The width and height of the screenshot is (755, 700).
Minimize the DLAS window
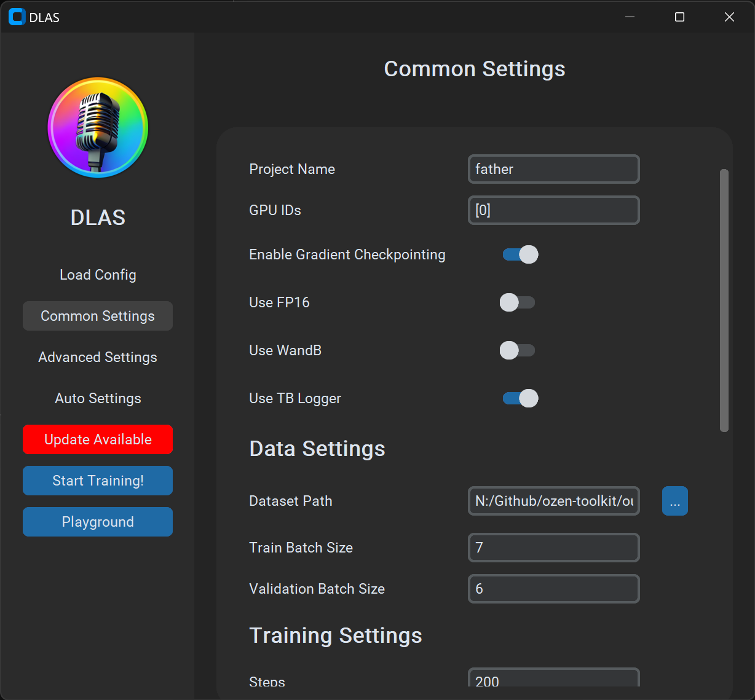click(x=630, y=17)
